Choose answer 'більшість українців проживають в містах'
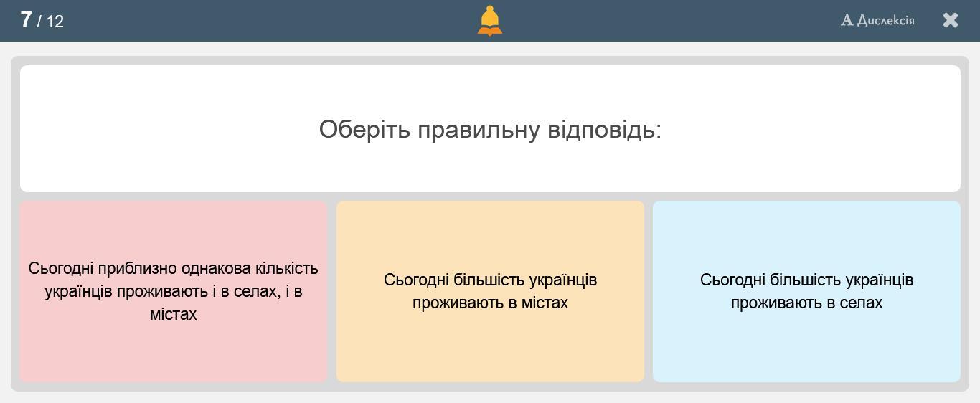Viewport: 980px width, 403px height. tap(490, 291)
